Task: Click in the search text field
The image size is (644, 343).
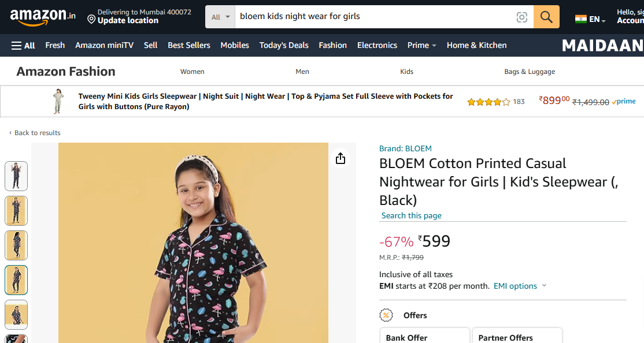Action: 373,17
